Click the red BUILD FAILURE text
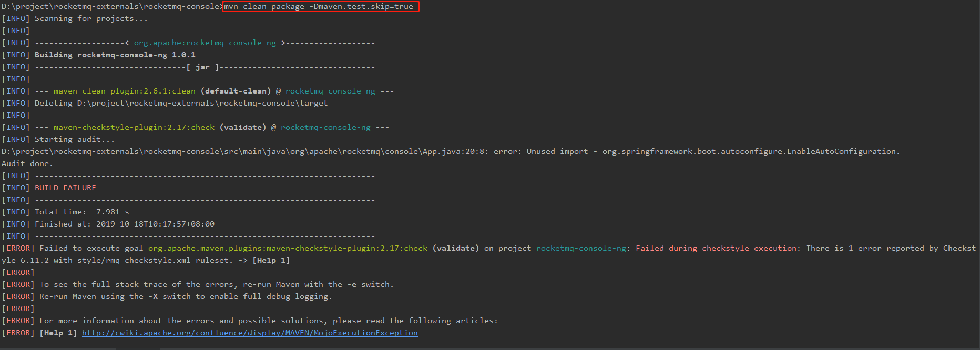Screen dimensions: 980x350 [65, 188]
